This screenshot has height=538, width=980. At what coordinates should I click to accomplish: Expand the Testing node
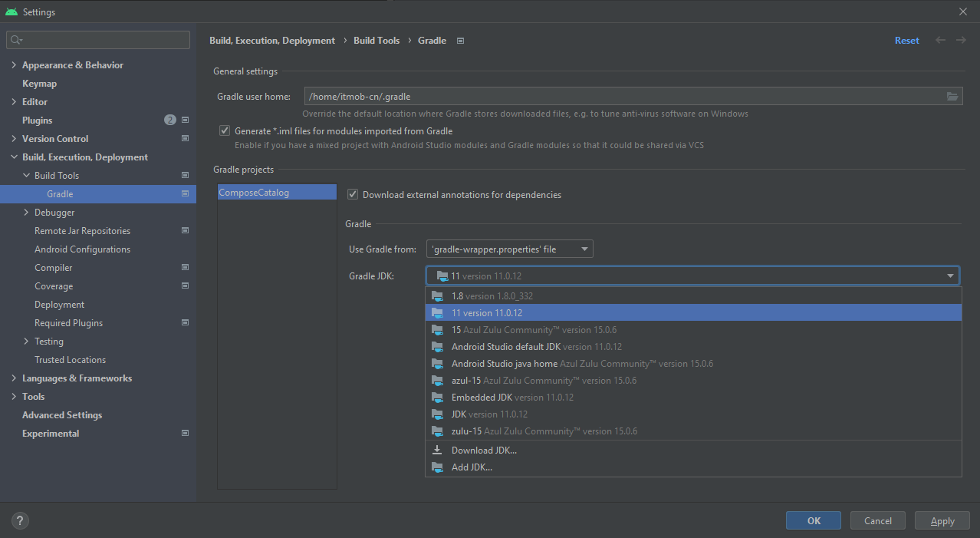tap(26, 342)
